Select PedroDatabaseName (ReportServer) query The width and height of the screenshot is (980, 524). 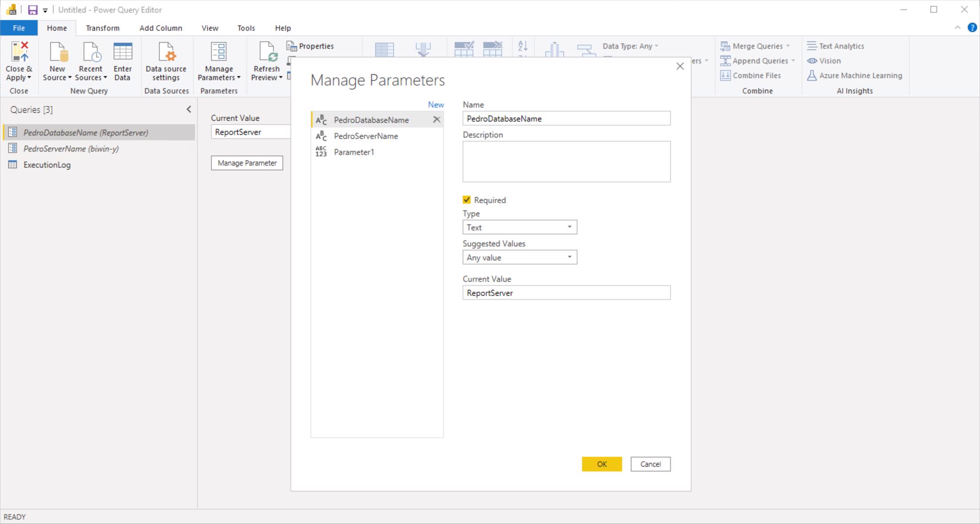[x=99, y=132]
